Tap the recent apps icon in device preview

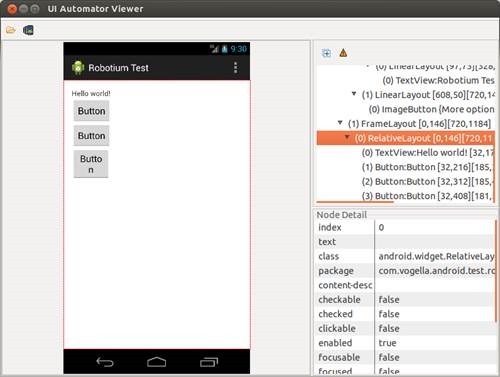[209, 362]
